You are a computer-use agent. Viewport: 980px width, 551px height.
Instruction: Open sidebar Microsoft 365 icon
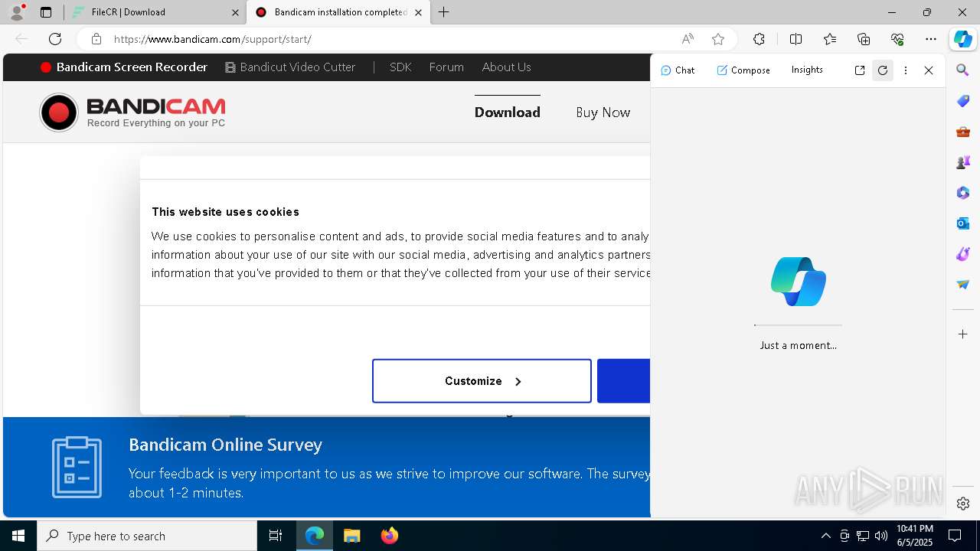[963, 193]
